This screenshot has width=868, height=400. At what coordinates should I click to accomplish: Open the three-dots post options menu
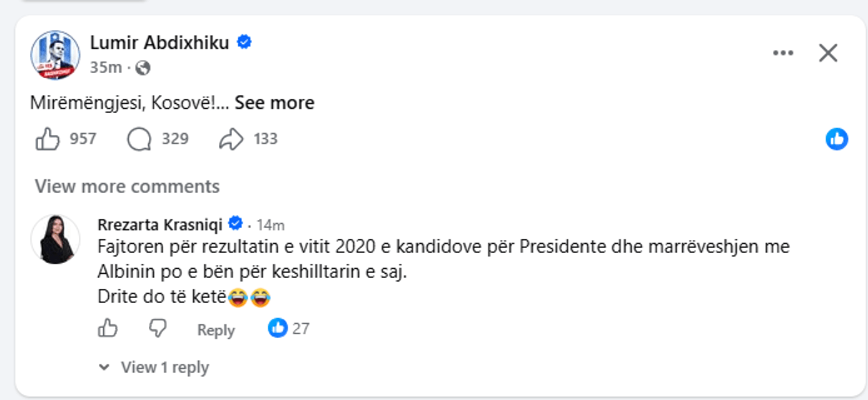[783, 53]
